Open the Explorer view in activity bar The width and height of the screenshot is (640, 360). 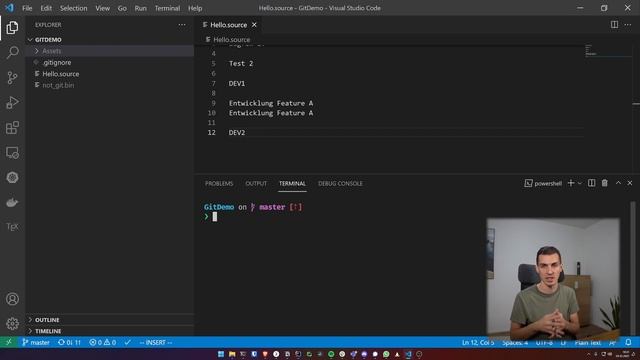point(12,28)
